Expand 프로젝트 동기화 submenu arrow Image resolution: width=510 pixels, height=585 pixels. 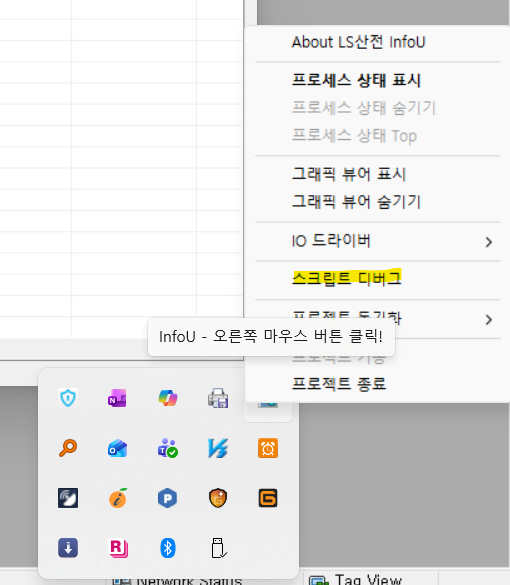489,320
